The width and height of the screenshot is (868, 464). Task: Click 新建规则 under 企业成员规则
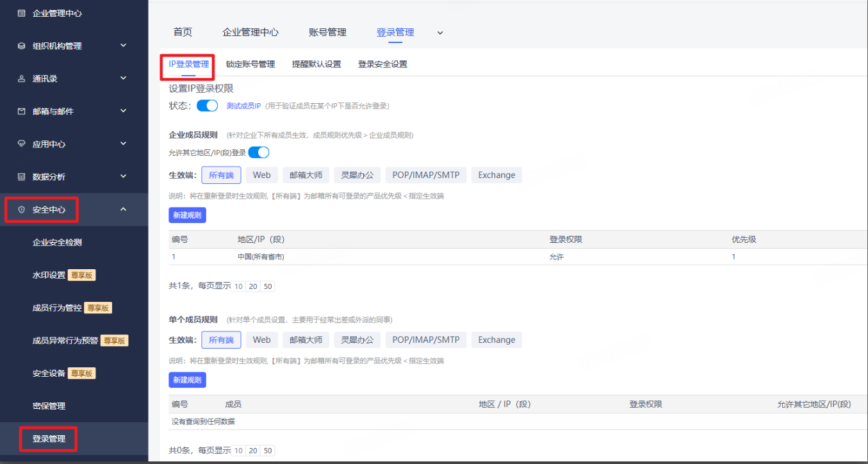click(187, 215)
